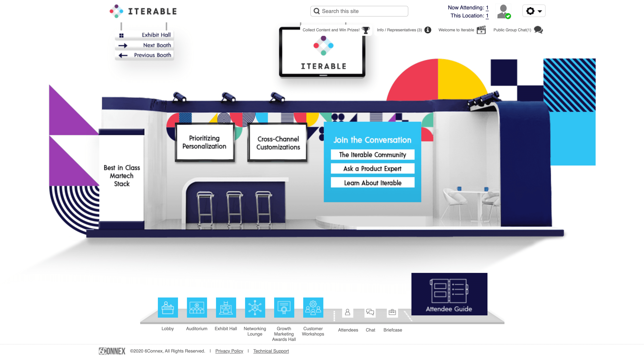The height and width of the screenshot is (357, 644).
Task: Click Ask a Product Expert button
Action: pyautogui.click(x=373, y=168)
